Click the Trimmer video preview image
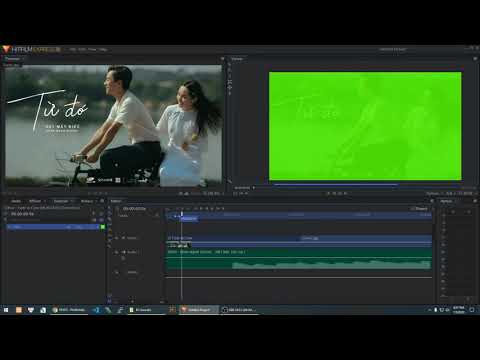The image size is (480, 360). click(x=113, y=126)
